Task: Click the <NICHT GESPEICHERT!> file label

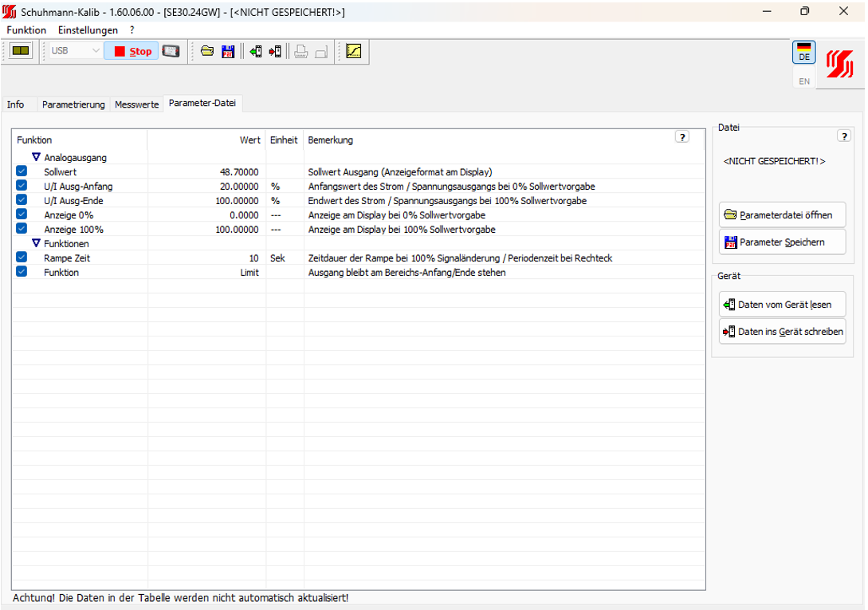Action: click(x=774, y=161)
